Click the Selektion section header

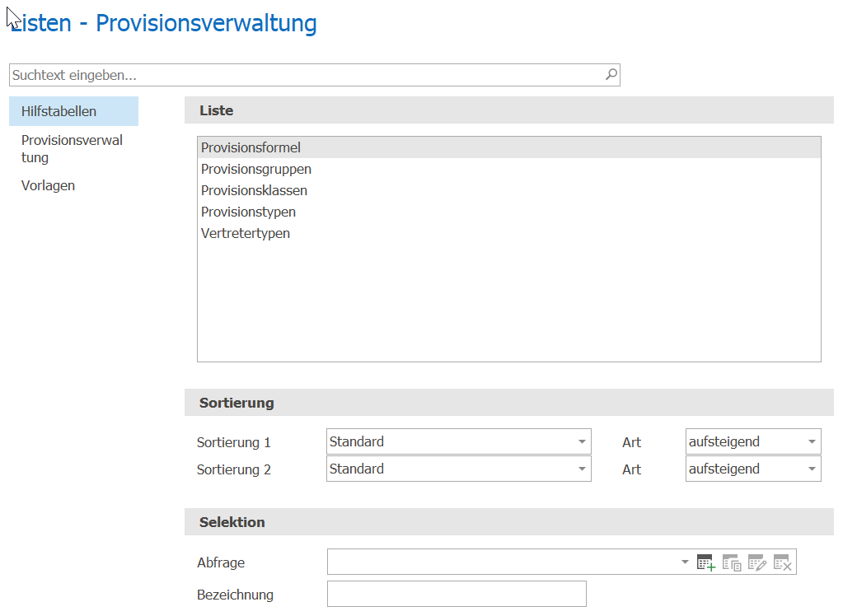[509, 522]
